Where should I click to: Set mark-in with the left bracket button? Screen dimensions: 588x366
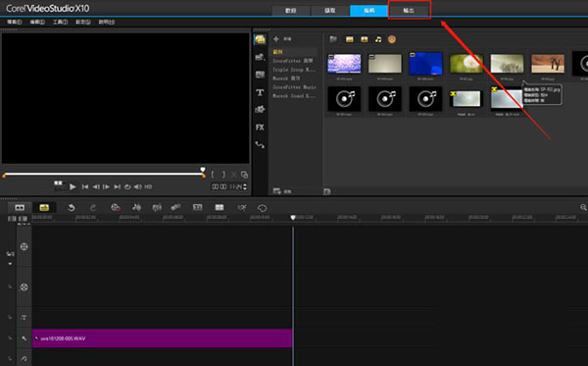213,175
